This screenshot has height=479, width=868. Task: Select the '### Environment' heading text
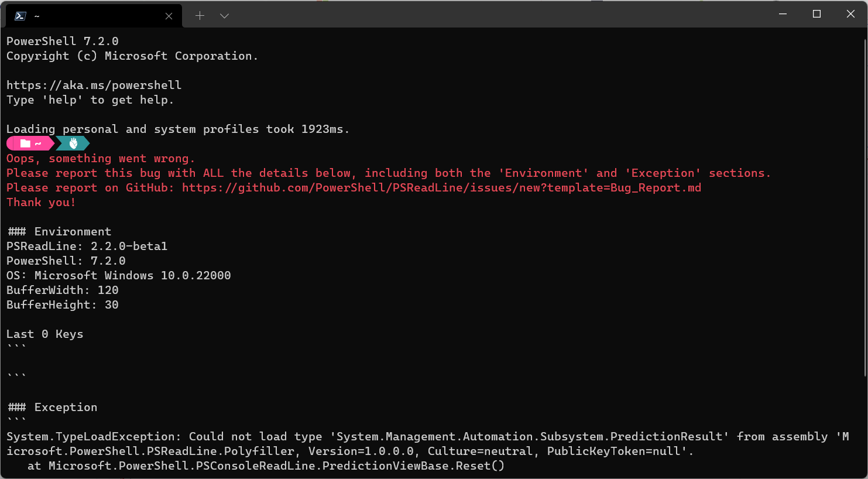[59, 231]
